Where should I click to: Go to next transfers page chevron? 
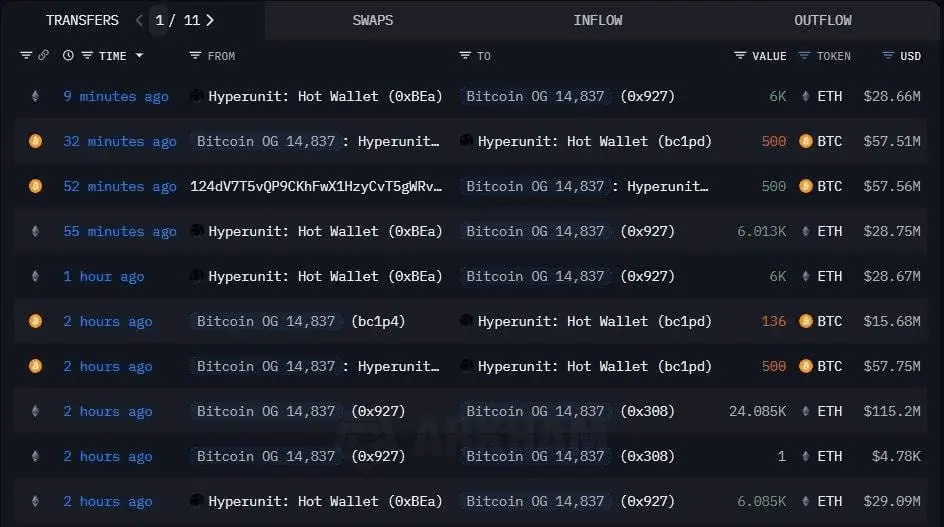click(x=210, y=20)
